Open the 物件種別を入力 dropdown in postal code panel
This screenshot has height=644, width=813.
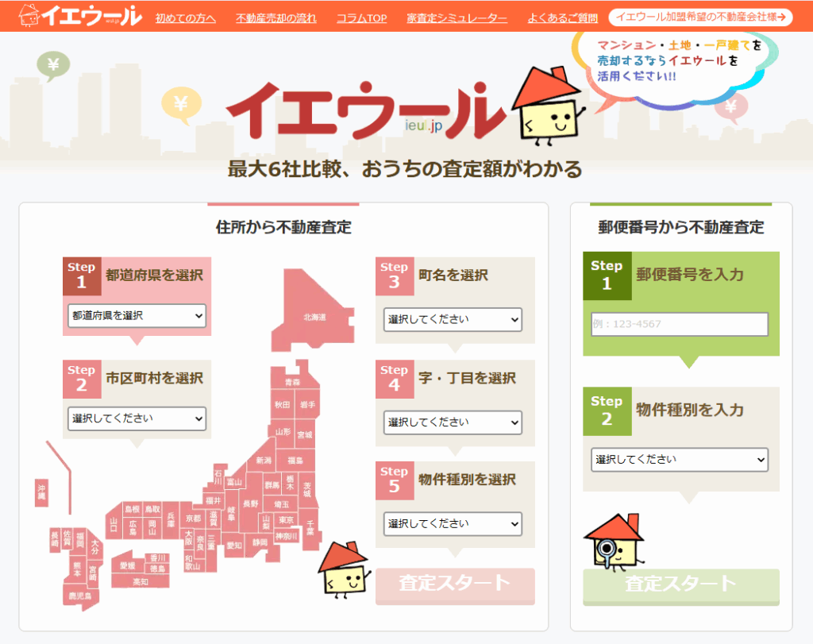(x=680, y=460)
